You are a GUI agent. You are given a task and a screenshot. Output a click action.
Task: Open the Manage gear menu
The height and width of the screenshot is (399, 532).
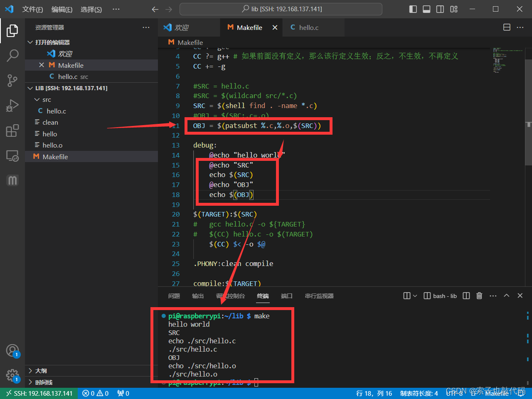click(x=12, y=376)
